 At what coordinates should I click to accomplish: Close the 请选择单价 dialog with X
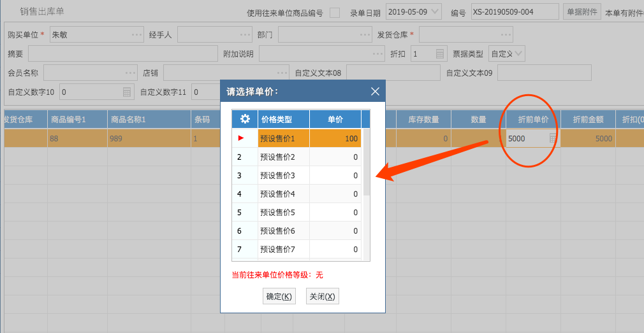click(375, 91)
